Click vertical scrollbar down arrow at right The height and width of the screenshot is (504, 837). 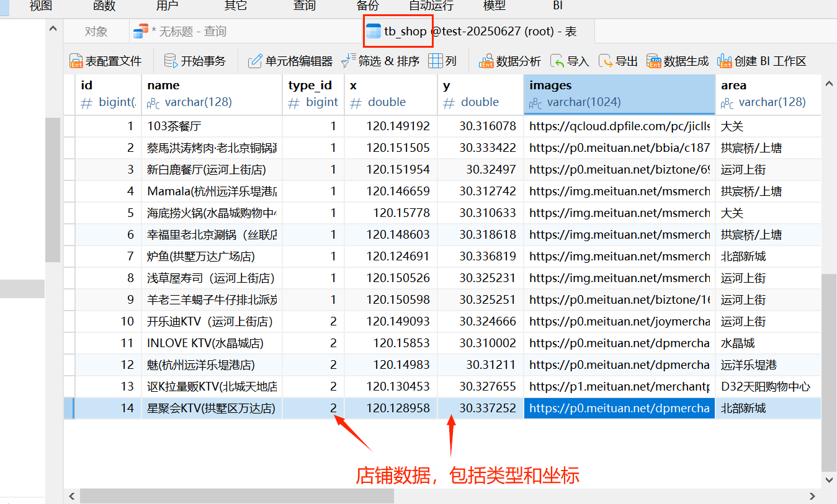coord(829,479)
